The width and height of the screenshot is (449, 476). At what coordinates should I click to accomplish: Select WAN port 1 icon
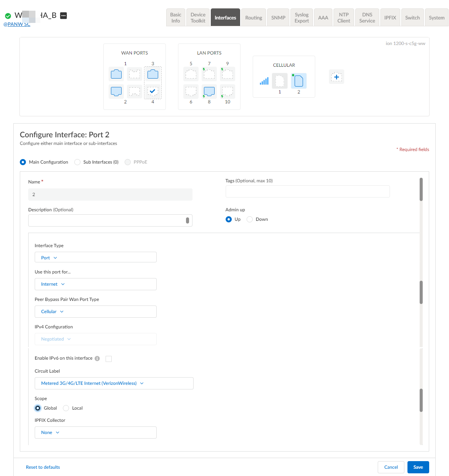(x=116, y=74)
